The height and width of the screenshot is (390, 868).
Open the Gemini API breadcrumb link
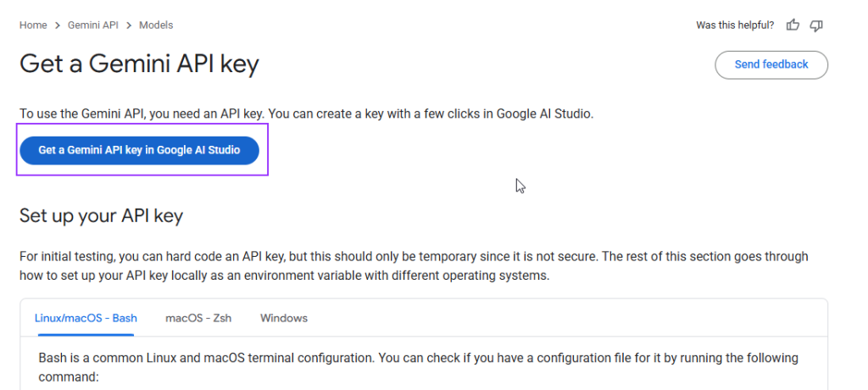point(93,25)
